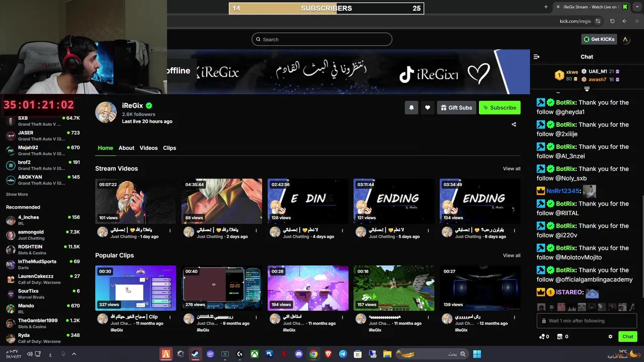644x362 pixels.
Task: Show hidden system tray icons
Action: click(74, 354)
